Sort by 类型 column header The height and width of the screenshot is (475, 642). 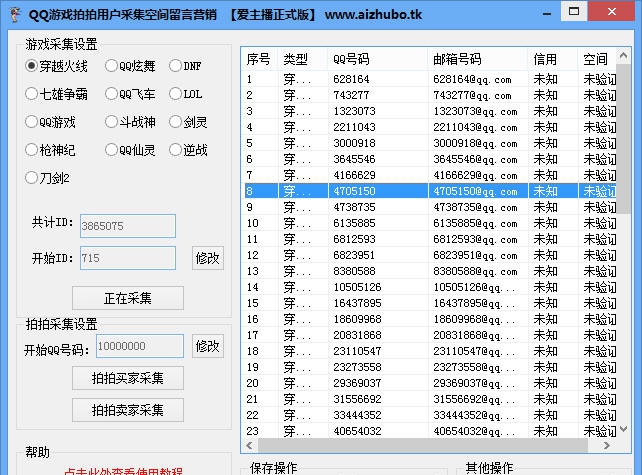[x=303, y=59]
